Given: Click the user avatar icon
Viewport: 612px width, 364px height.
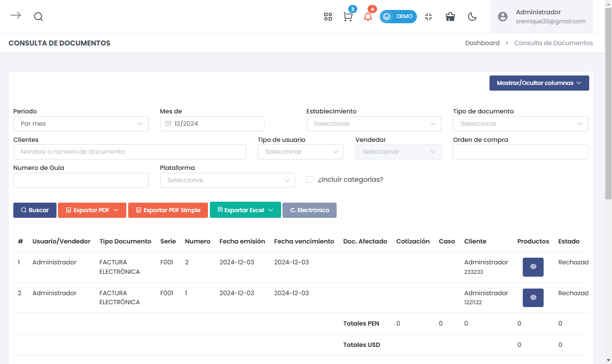Looking at the screenshot, I should (x=503, y=17).
